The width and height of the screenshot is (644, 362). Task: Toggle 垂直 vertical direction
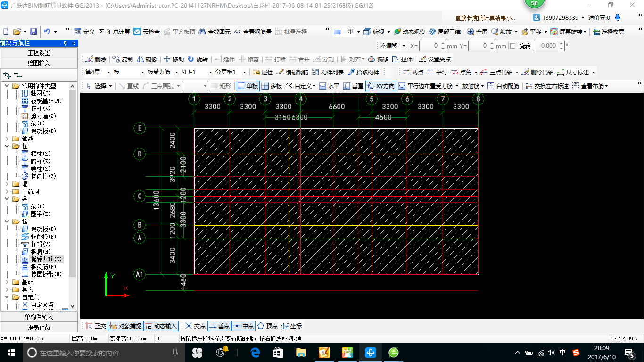pos(353,86)
